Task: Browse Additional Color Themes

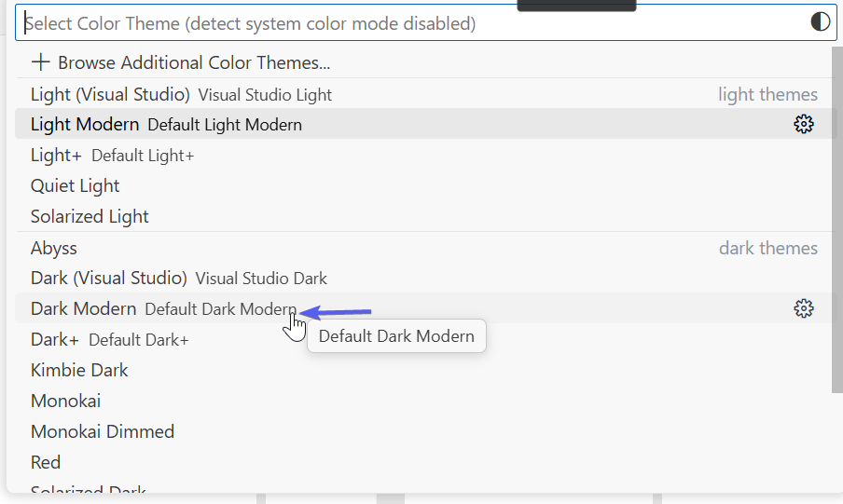Action: 193,62
